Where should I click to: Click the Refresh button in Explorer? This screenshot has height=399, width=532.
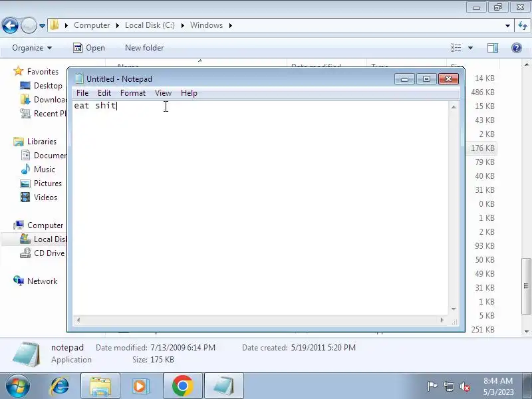(x=523, y=25)
